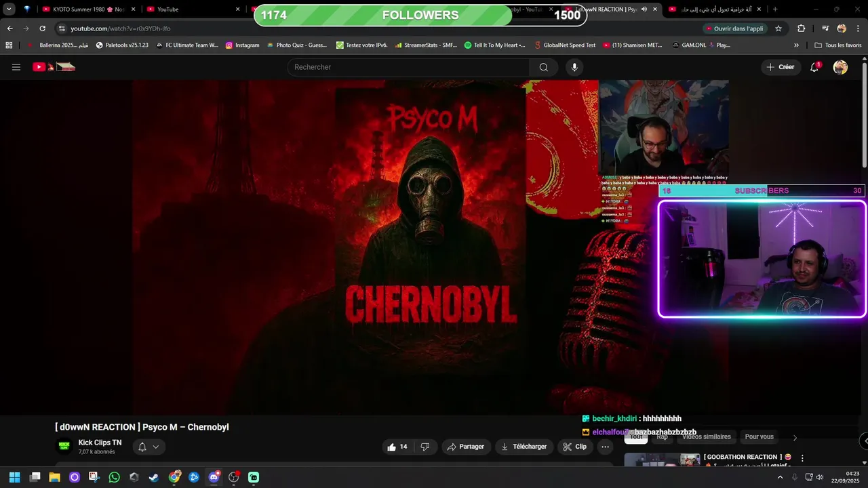
Task: Reload the page in the browser
Action: pyautogui.click(x=42, y=28)
